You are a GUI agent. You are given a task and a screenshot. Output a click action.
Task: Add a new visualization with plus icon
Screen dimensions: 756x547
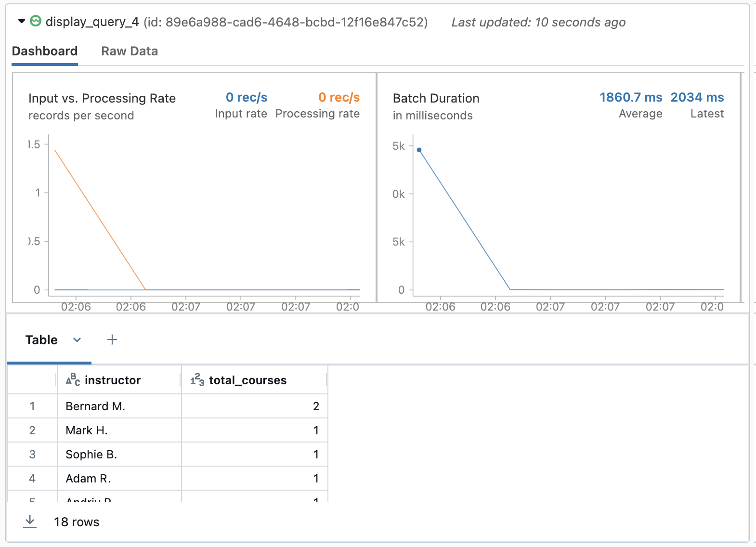click(x=112, y=339)
